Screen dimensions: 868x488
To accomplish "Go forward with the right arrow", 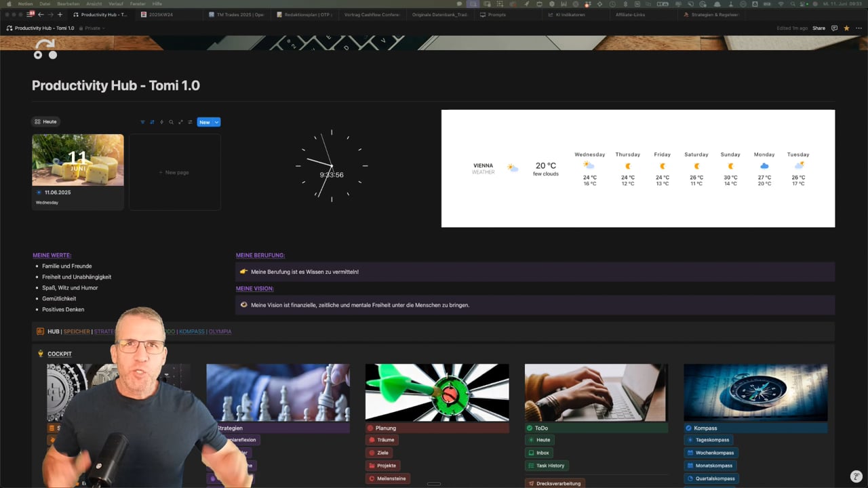I will [x=50, y=14].
